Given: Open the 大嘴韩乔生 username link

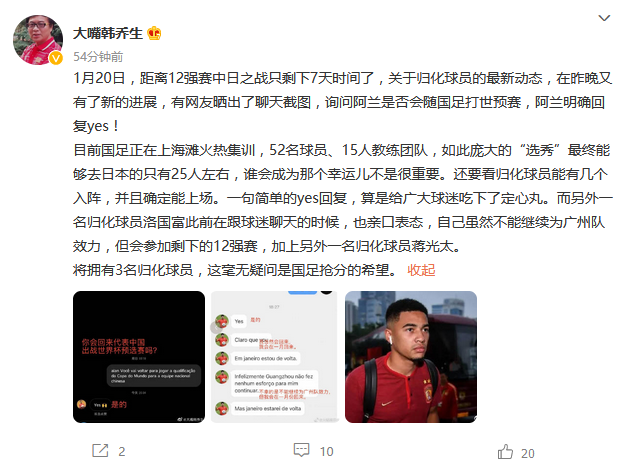Looking at the screenshot, I should point(107,33).
